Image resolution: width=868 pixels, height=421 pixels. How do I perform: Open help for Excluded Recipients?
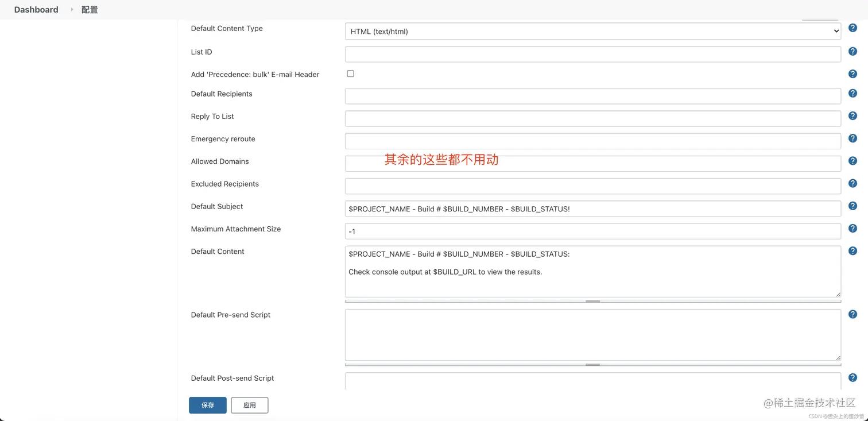(852, 183)
